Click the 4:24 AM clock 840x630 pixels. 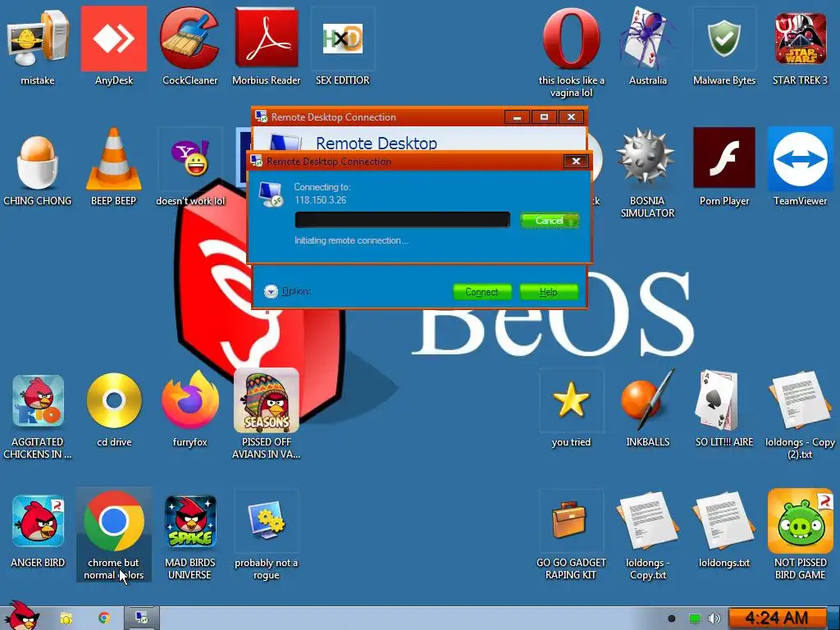(x=777, y=619)
